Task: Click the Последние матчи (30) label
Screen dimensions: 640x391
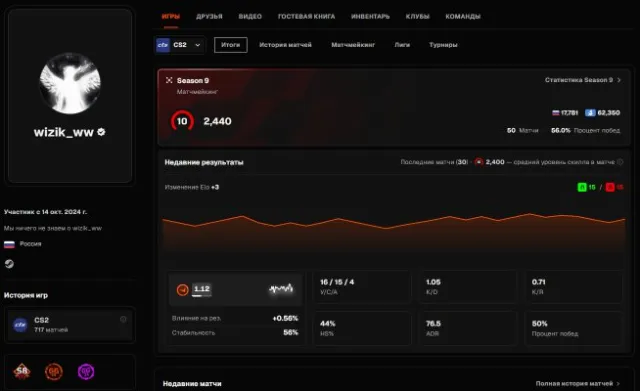Action: (434, 162)
